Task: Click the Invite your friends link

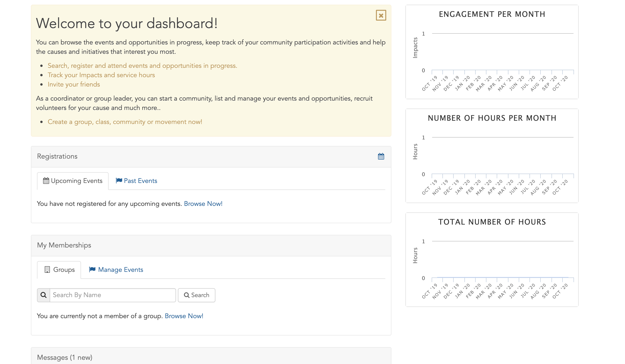Action: 74,84
